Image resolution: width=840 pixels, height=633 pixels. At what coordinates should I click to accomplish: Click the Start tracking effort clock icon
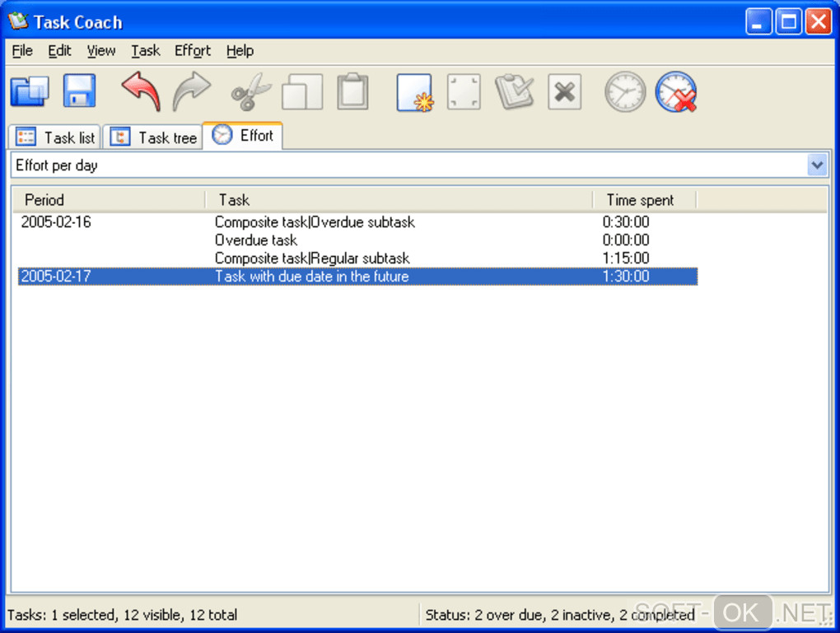[624, 92]
